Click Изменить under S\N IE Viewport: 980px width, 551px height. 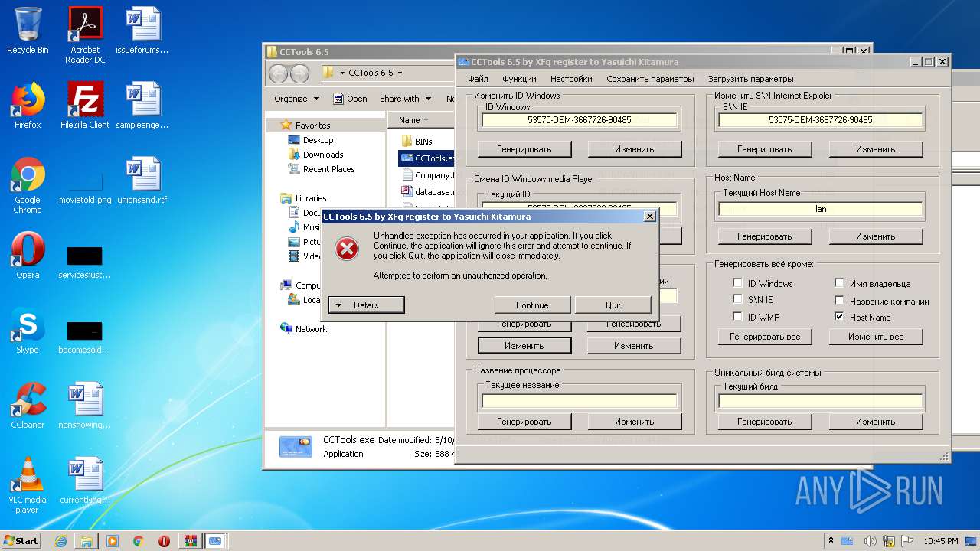(x=875, y=149)
